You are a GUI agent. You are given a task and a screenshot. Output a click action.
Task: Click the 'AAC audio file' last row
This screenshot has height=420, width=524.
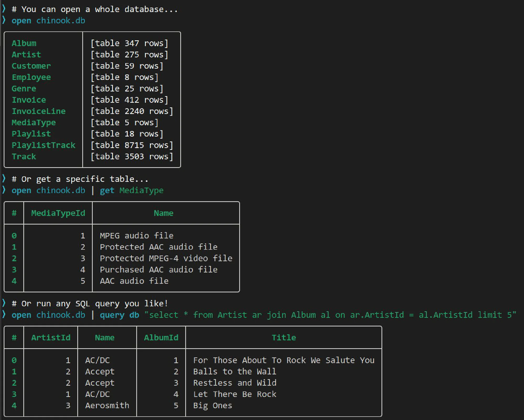tap(134, 281)
